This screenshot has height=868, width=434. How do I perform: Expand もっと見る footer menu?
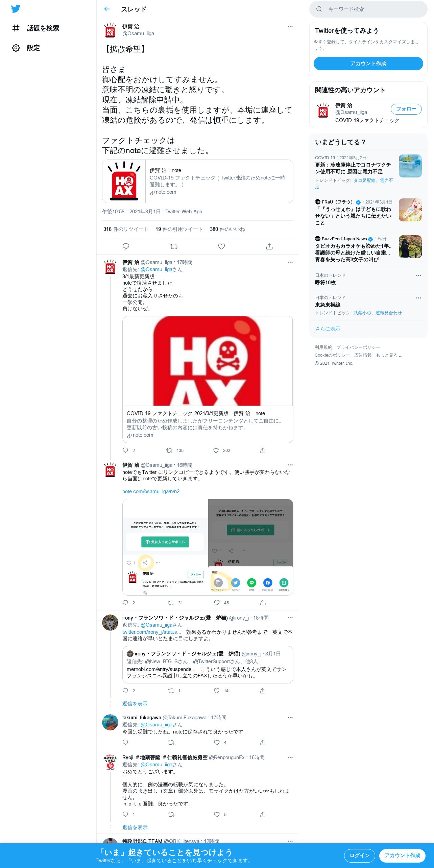[x=389, y=355]
